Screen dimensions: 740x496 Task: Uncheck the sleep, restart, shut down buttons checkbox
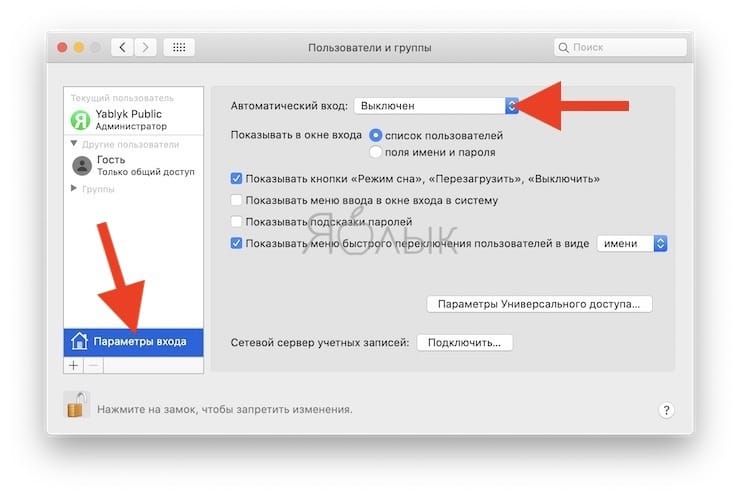236,178
